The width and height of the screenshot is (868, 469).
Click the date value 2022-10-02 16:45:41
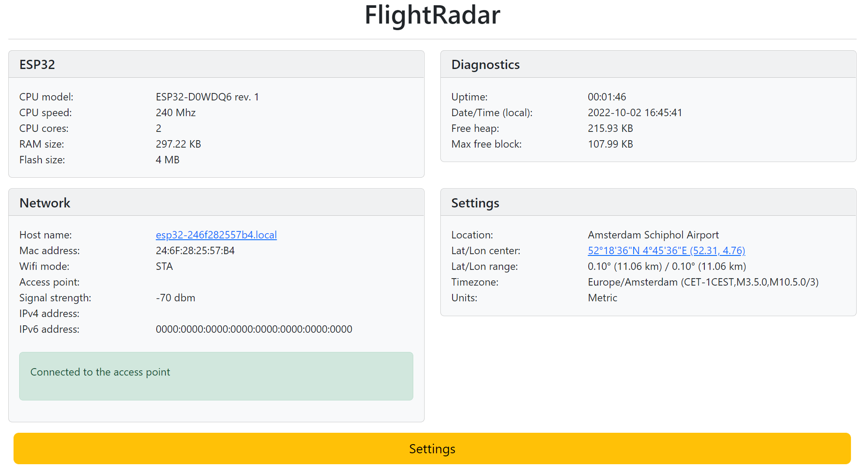635,113
